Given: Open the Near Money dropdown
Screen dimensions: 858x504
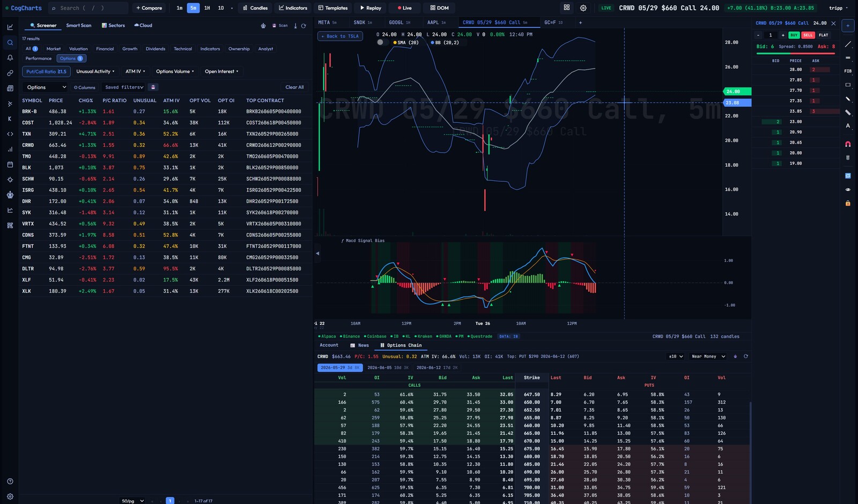Looking at the screenshot, I should click(x=708, y=357).
